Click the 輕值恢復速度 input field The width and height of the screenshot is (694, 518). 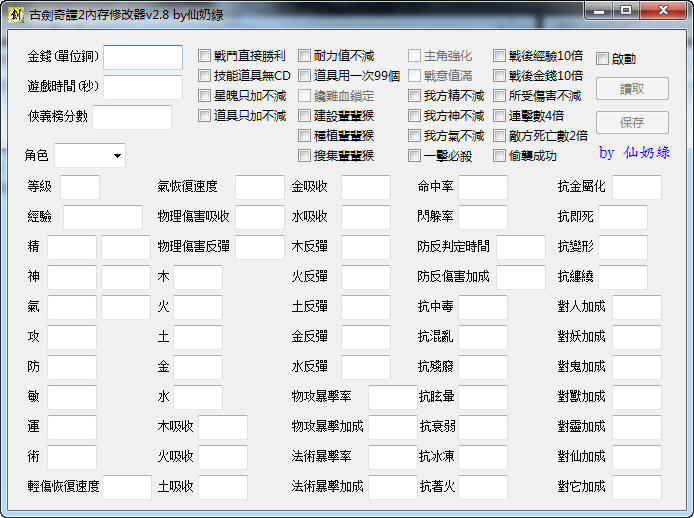[126, 487]
